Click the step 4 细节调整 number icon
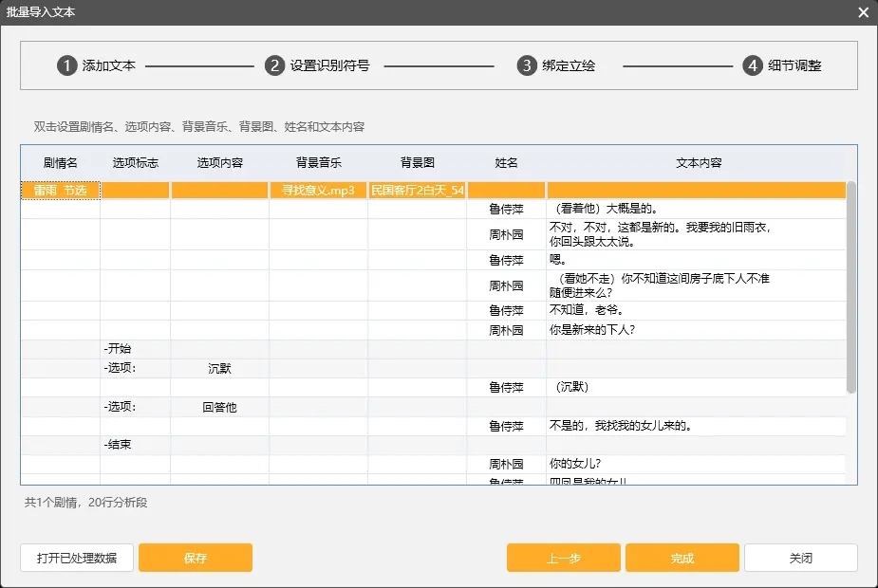Image resolution: width=878 pixels, height=588 pixels. [752, 65]
